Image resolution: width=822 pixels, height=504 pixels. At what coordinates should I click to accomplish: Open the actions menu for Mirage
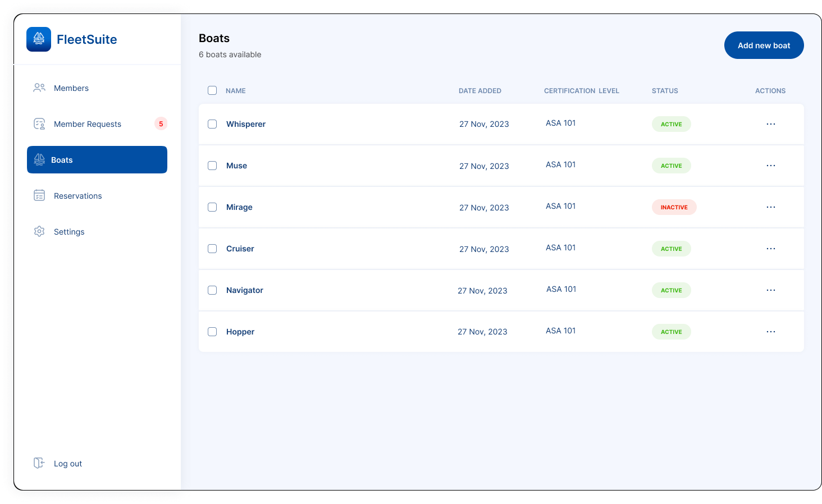point(770,207)
